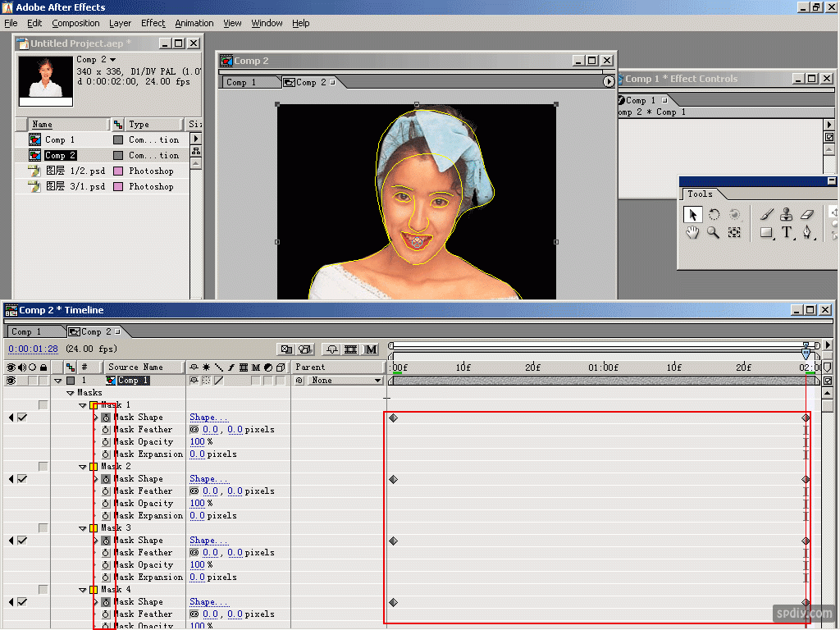Select the Zoom magnifier tool
Image resolution: width=840 pixels, height=630 pixels.
(x=714, y=233)
